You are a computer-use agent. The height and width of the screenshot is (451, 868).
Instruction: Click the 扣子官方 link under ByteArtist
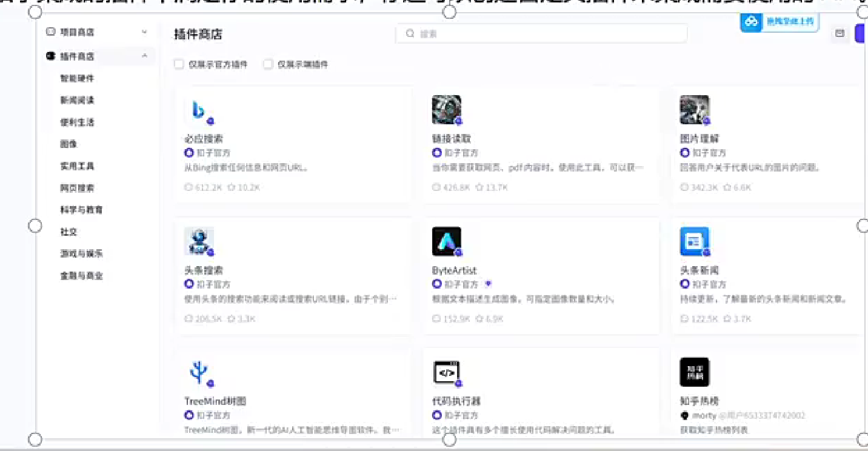[461, 284]
